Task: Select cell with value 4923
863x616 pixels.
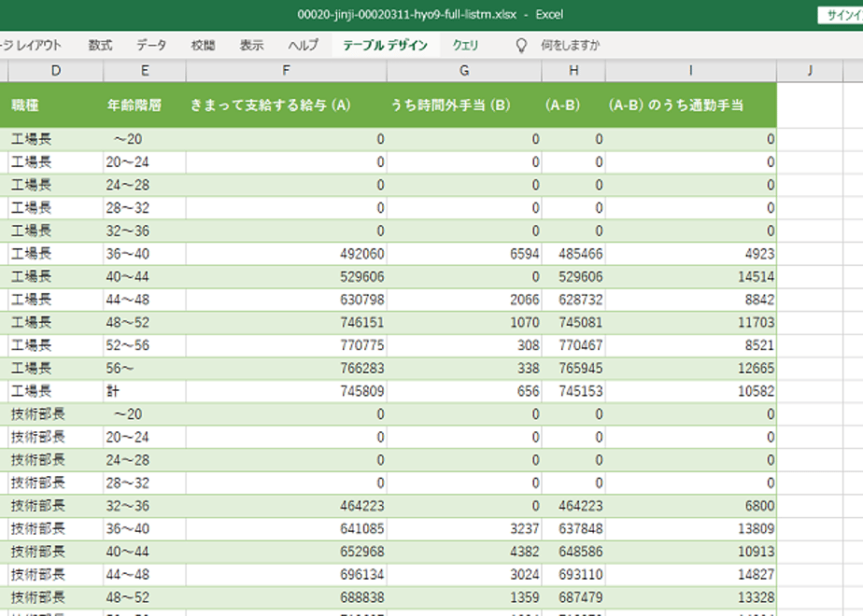Action: (x=691, y=254)
